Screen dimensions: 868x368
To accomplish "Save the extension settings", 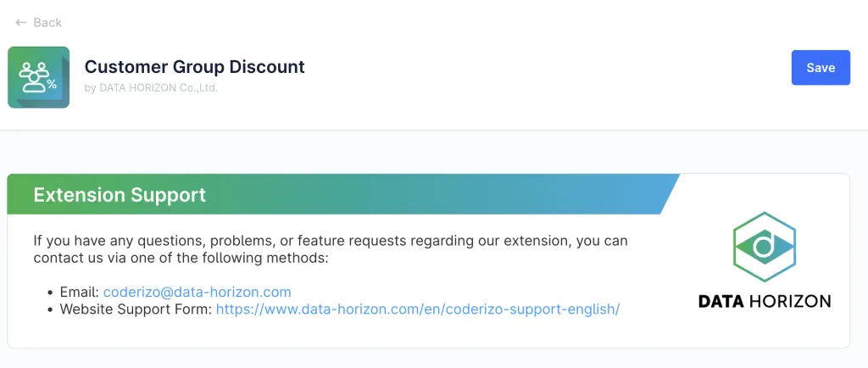I will (821, 68).
